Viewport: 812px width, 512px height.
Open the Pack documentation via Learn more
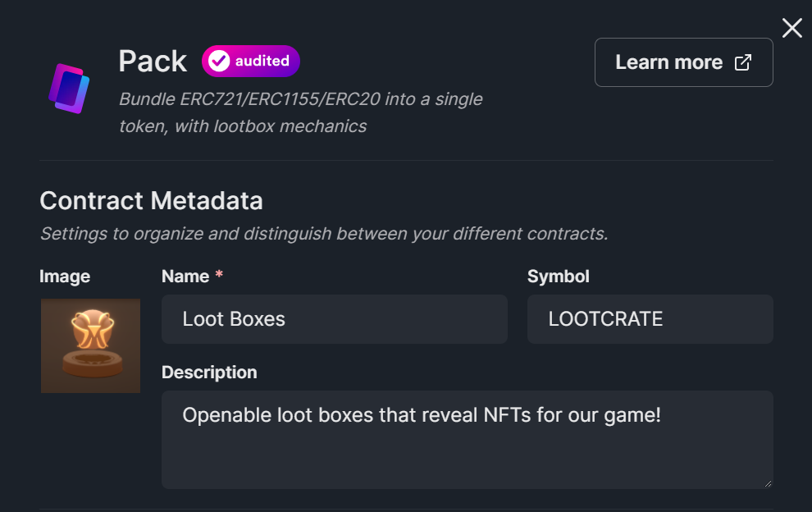[x=683, y=62]
